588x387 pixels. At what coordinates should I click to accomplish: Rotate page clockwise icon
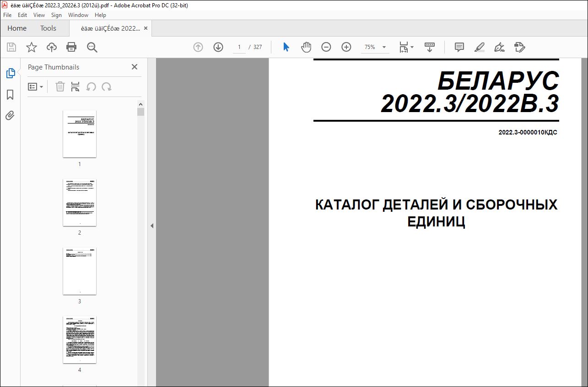coord(107,87)
